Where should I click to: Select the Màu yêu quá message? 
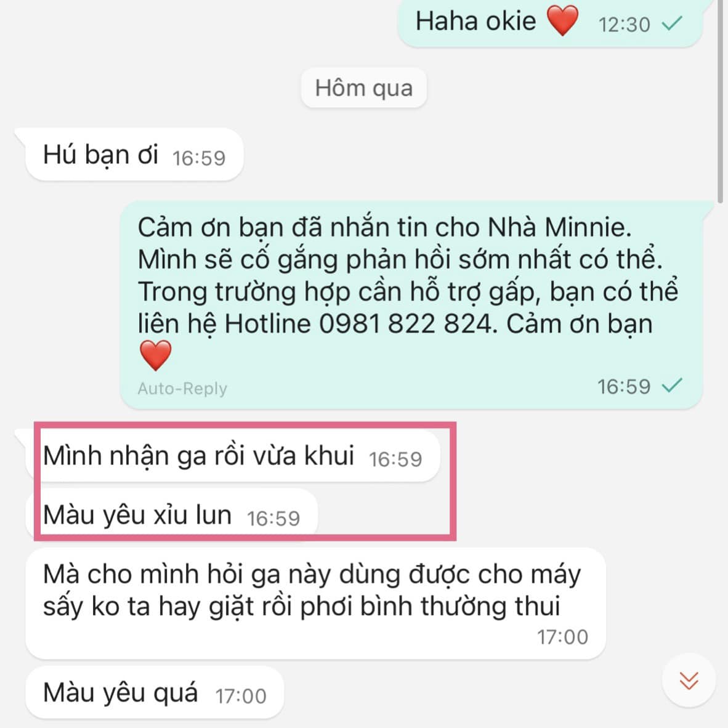click(x=154, y=692)
